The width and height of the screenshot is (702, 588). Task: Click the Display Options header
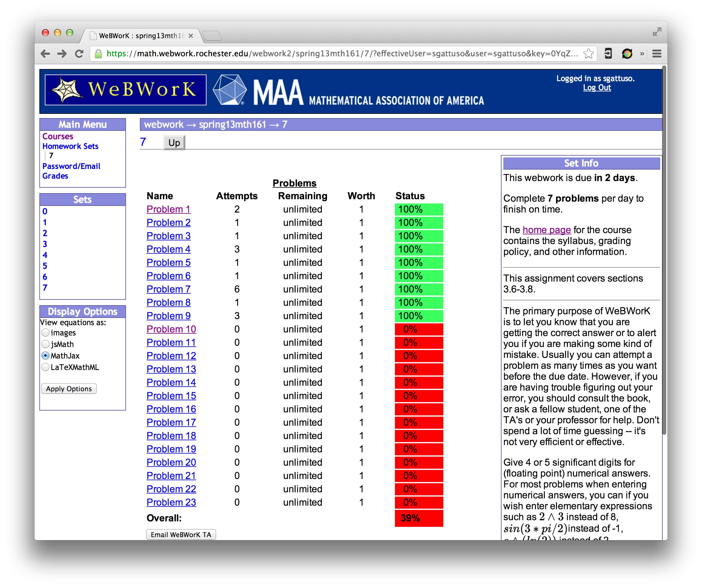(x=83, y=312)
